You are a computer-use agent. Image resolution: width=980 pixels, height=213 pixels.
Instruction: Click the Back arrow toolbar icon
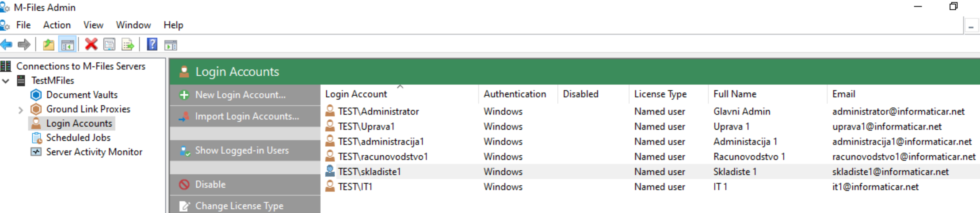[7, 45]
